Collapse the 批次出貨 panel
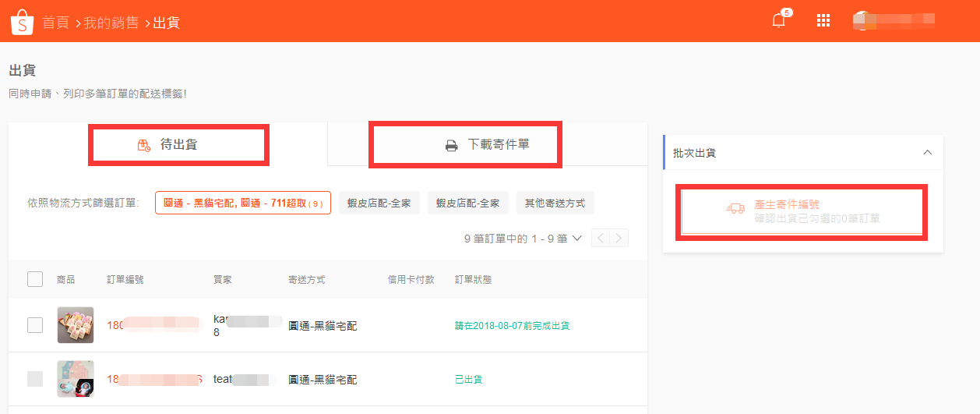 (927, 153)
